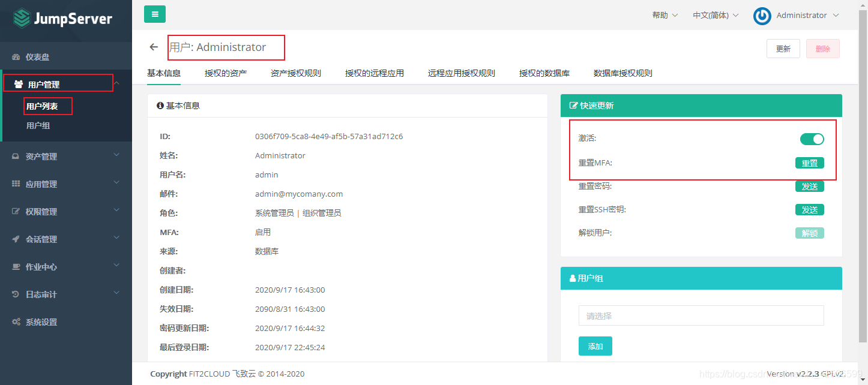Click the user icon in 用户组 panel header
Viewport: 868px width, 385px height.
573,278
